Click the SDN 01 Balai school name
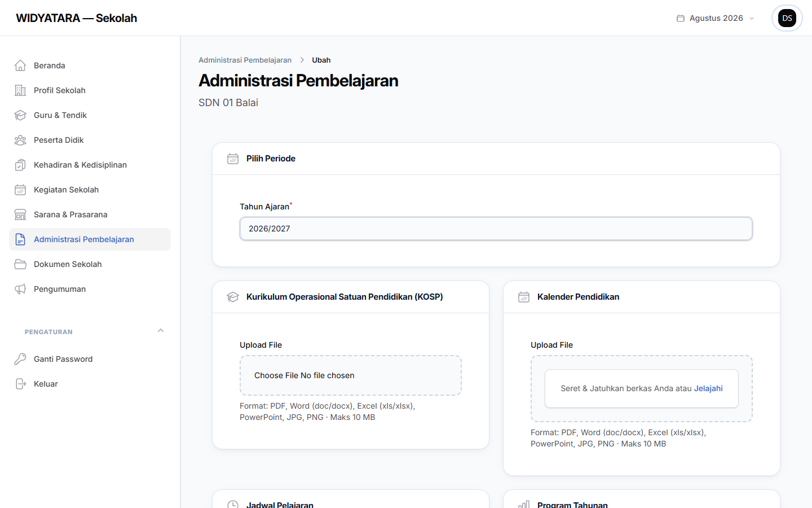Viewport: 812px width, 508px height. click(x=228, y=103)
